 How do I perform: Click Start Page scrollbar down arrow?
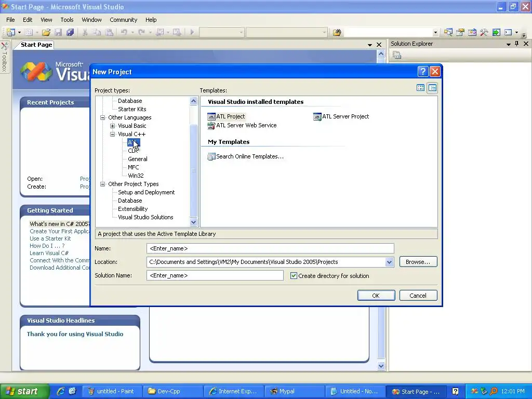coord(381,366)
